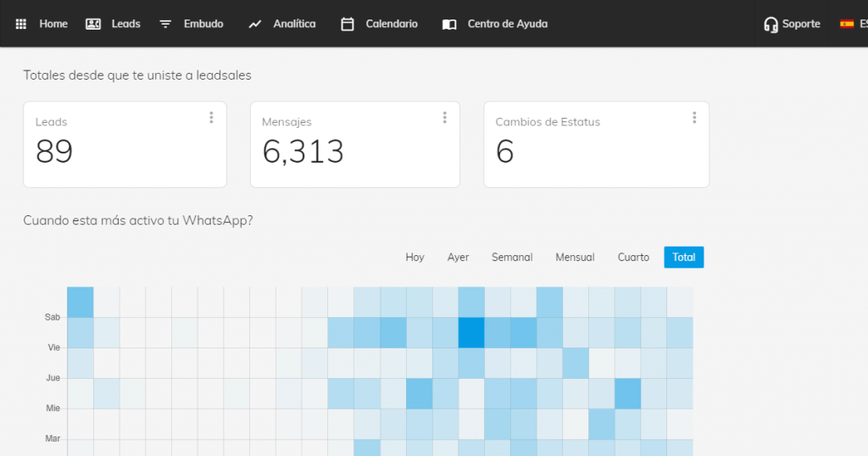Open the Leads card three-dot menu
The width and height of the screenshot is (868, 456).
click(x=211, y=117)
